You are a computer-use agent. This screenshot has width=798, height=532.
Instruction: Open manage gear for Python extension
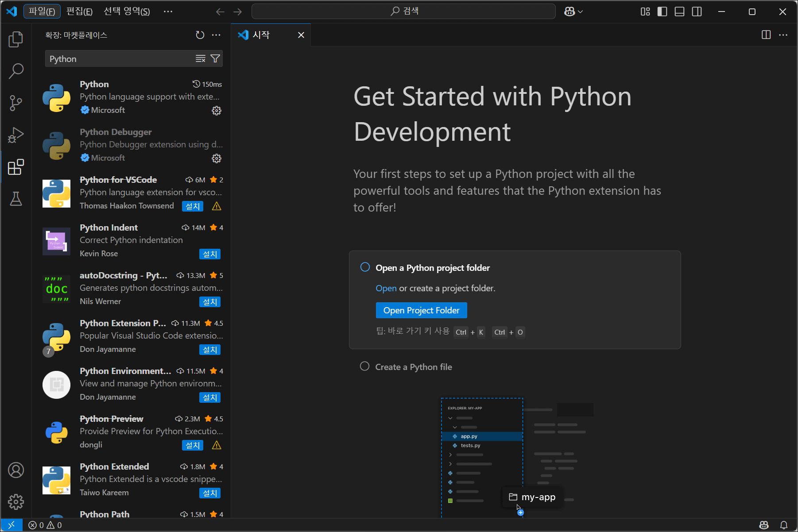(217, 111)
